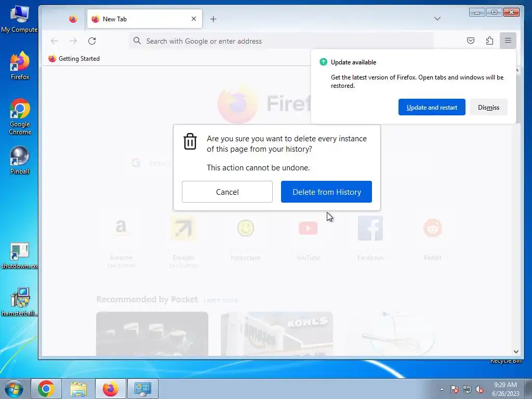
Task: Open the Windows Start menu
Action: pyautogui.click(x=14, y=389)
